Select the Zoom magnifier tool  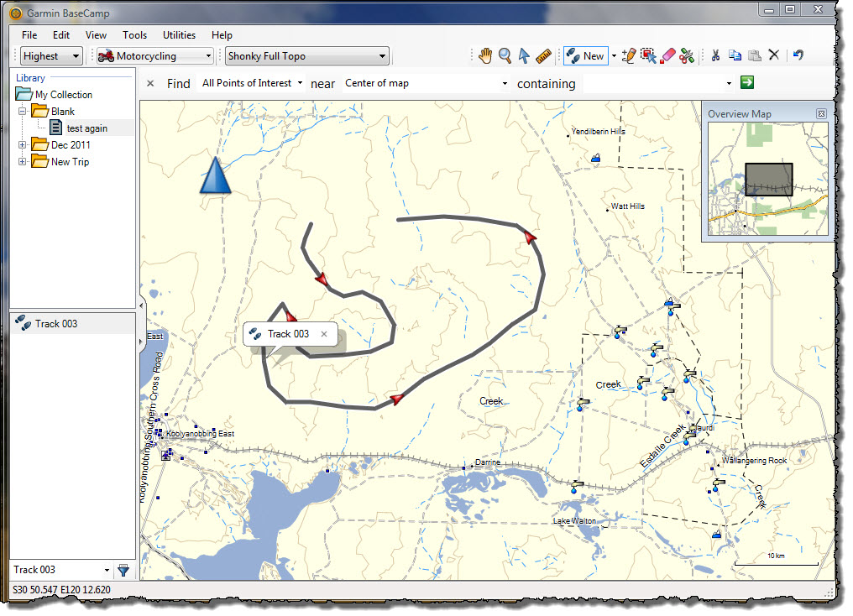(x=505, y=55)
